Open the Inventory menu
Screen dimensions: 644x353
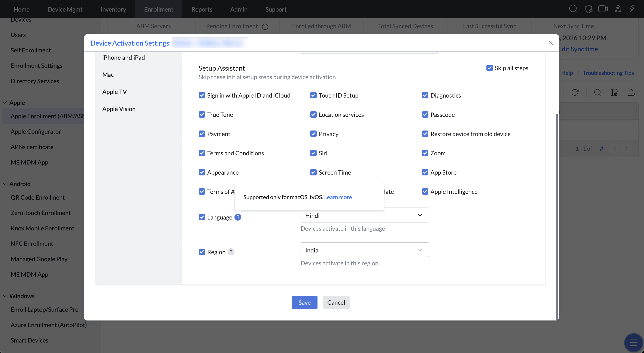pos(113,9)
